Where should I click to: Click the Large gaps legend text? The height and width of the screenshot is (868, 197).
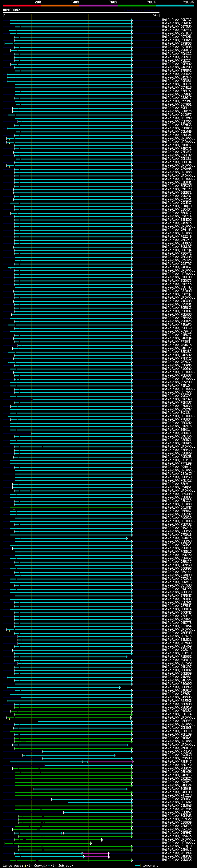tap(38, 865)
